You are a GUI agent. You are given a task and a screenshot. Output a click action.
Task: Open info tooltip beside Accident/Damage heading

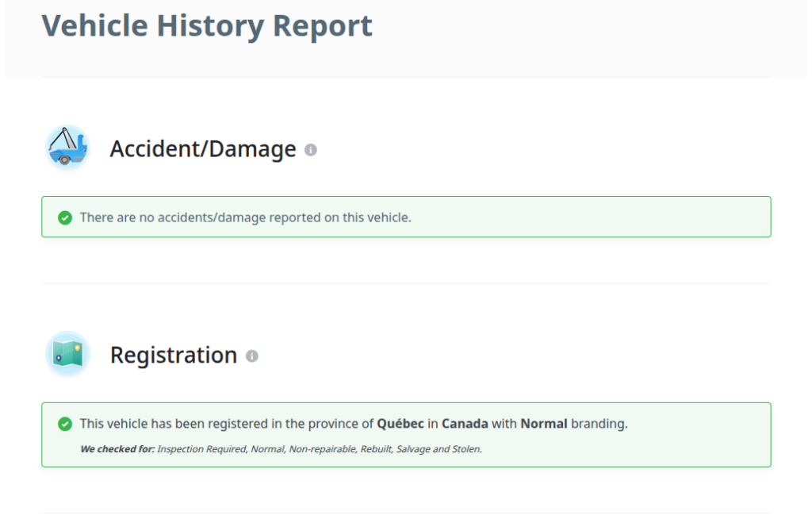click(x=311, y=149)
